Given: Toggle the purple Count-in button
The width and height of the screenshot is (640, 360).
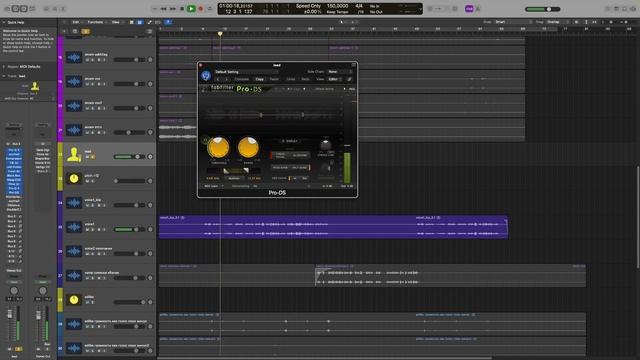Looking at the screenshot, I should pos(469,9).
